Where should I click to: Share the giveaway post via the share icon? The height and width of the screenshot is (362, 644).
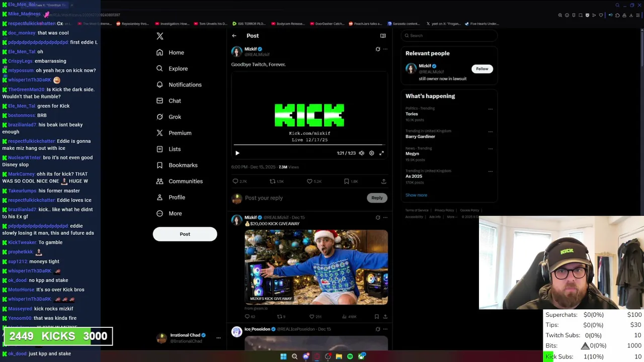[x=385, y=317]
